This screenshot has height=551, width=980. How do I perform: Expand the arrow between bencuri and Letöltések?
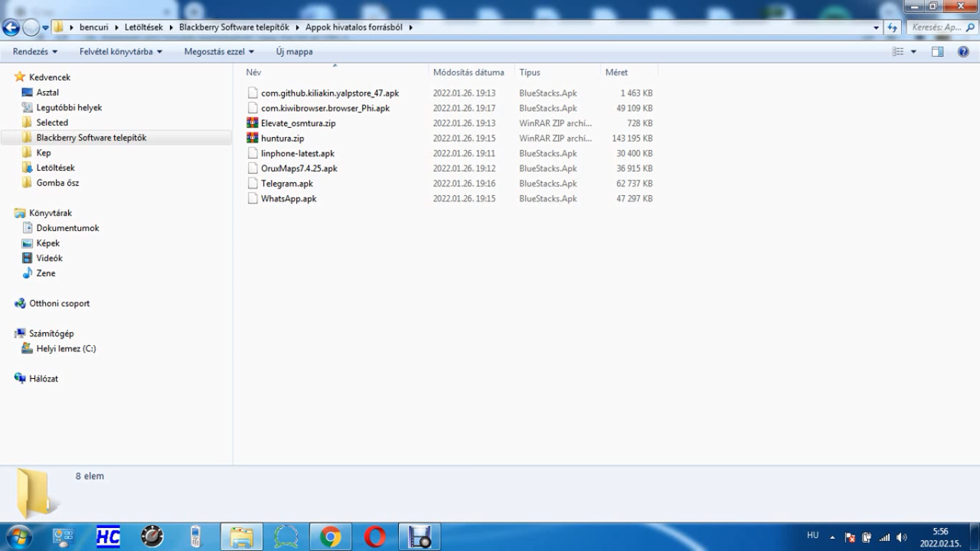click(x=116, y=27)
